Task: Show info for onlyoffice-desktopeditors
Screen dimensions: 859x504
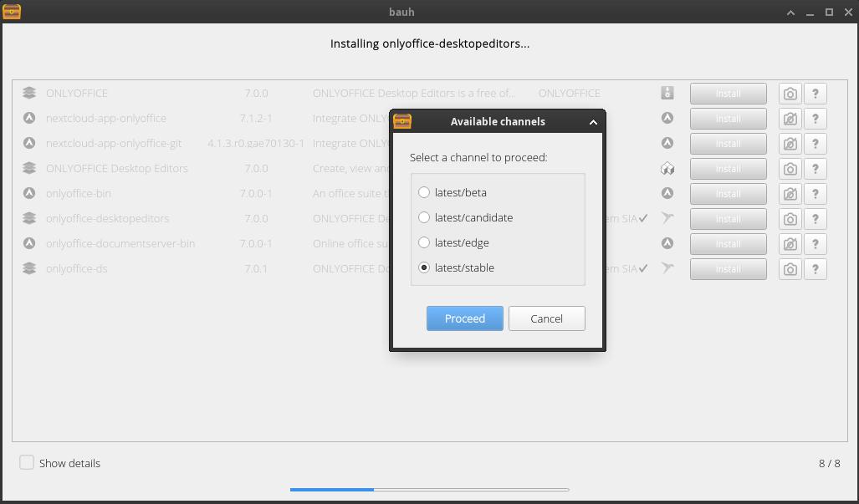Action: tap(816, 219)
